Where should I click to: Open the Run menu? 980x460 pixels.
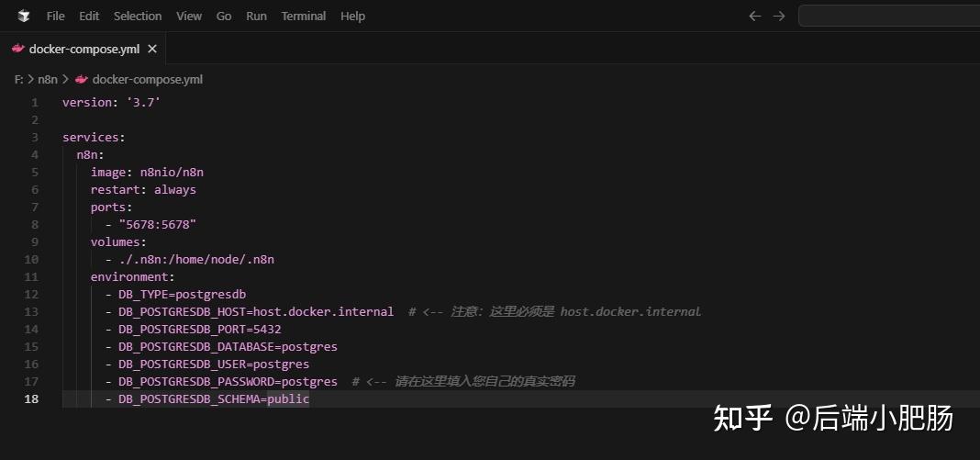pyautogui.click(x=256, y=17)
